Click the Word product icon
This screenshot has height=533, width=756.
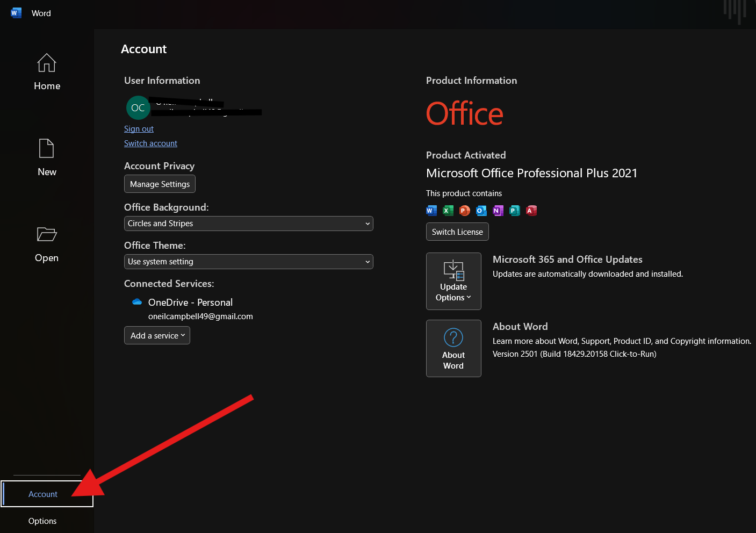tap(431, 211)
